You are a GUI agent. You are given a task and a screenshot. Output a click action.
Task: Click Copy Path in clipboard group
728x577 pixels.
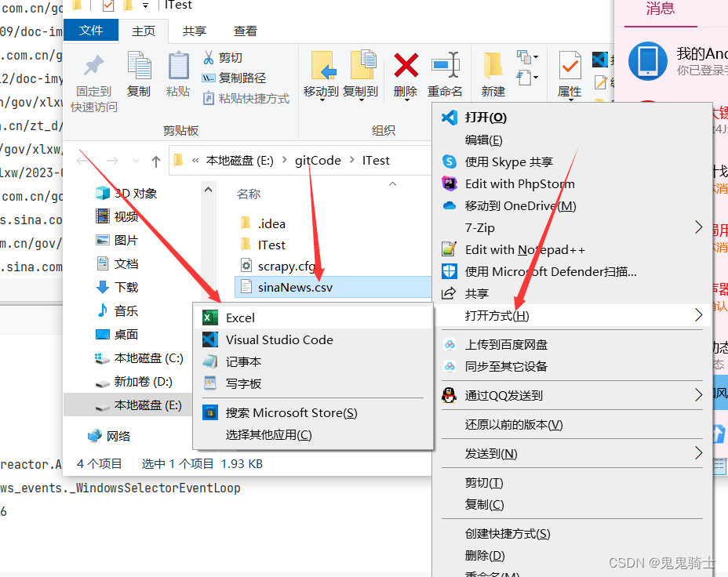click(x=234, y=78)
